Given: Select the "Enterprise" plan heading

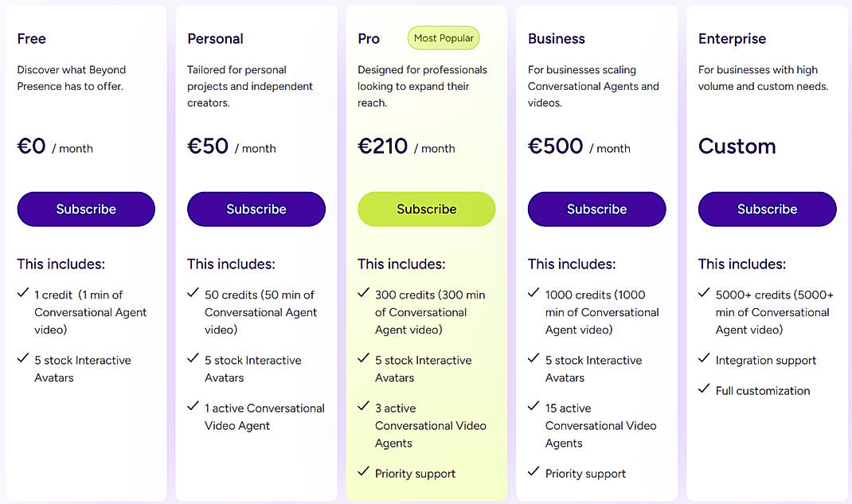Looking at the screenshot, I should point(732,37).
